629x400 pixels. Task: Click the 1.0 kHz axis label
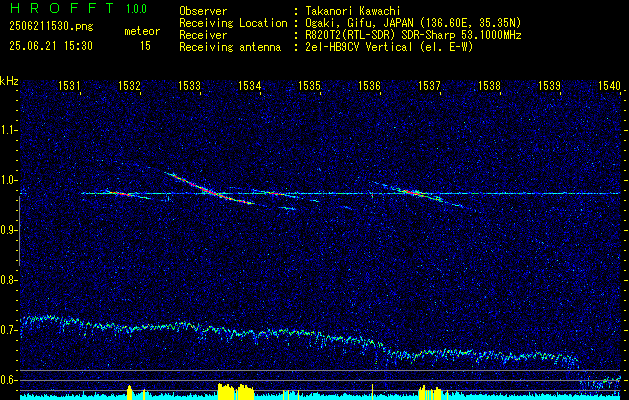coord(8,180)
